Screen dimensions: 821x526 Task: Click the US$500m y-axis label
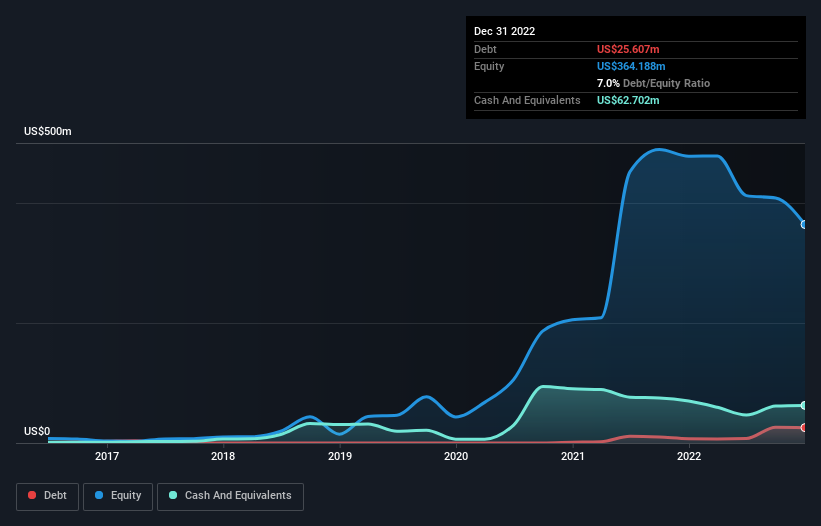pos(48,131)
